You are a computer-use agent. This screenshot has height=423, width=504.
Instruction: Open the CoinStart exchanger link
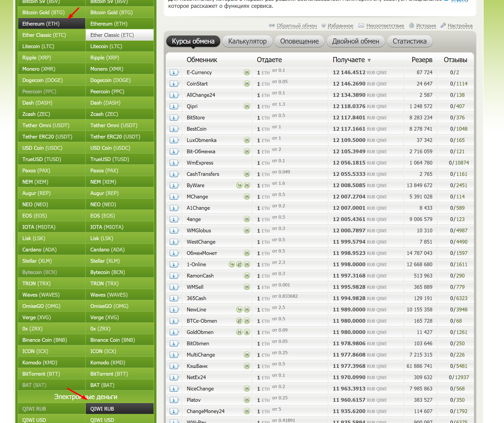pyautogui.click(x=197, y=84)
